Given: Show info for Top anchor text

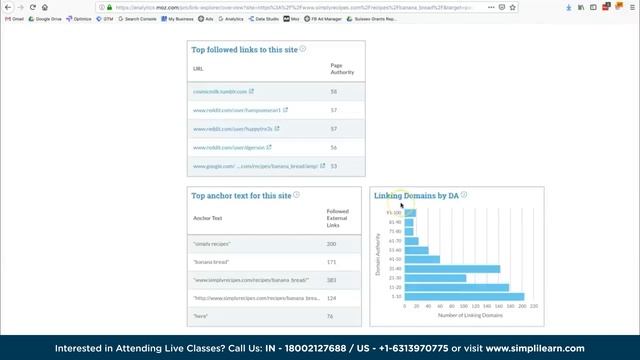Looking at the screenshot, I should pos(297,195).
